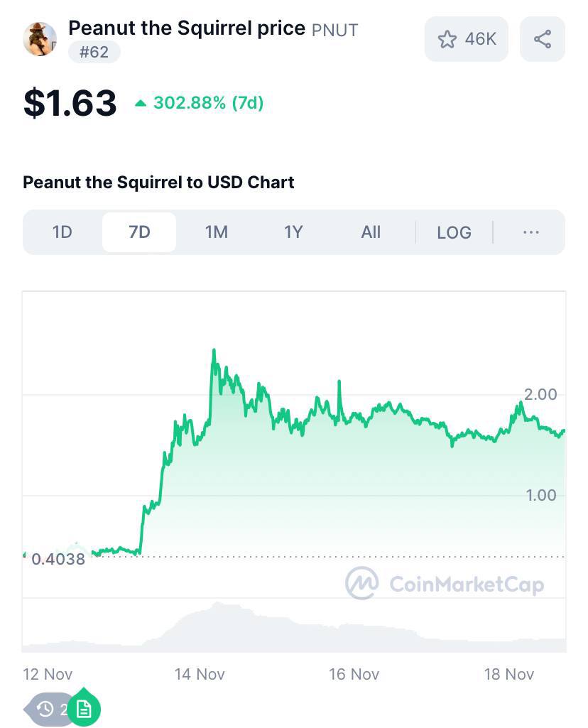Tap the green up-arrow price change indicator
Screen dimensions: 588x728
(x=141, y=103)
